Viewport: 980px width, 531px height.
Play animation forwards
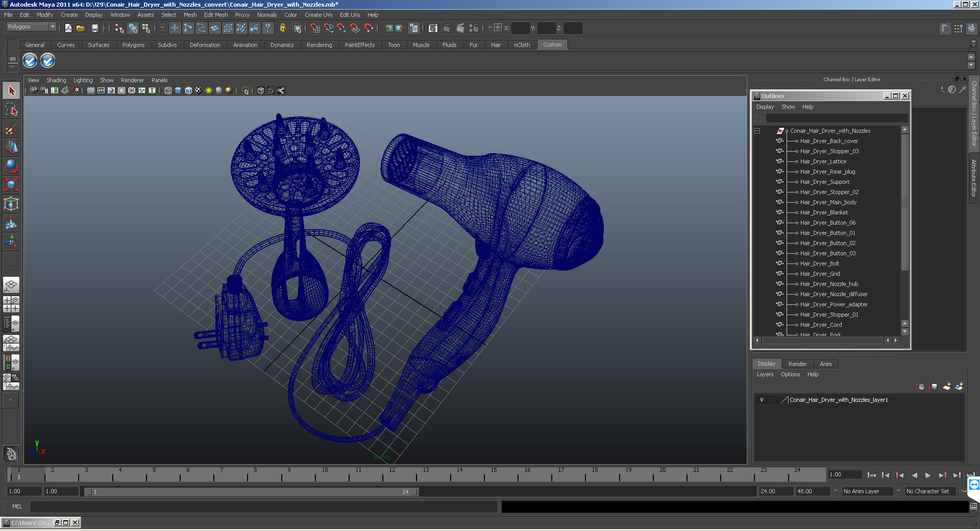[928, 475]
